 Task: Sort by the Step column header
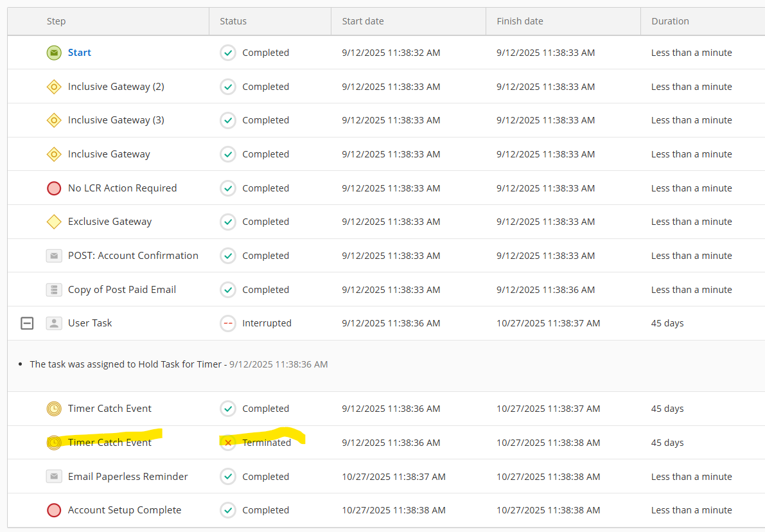pyautogui.click(x=57, y=21)
